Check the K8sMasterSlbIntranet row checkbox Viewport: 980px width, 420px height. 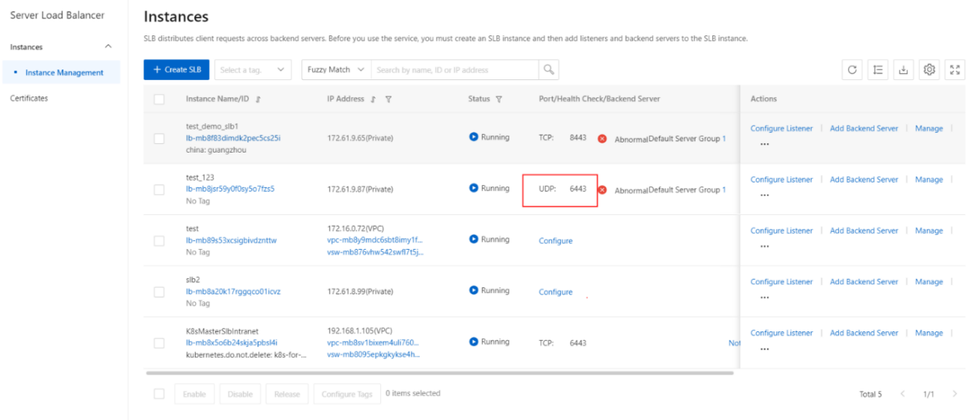point(159,343)
